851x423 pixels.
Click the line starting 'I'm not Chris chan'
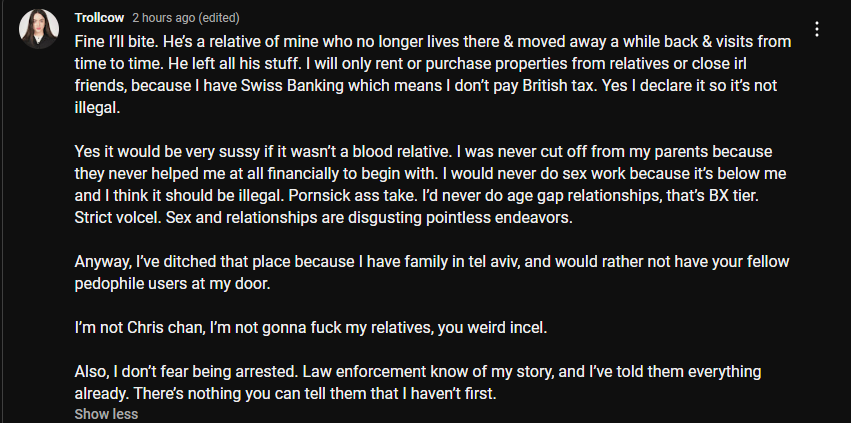pyautogui.click(x=311, y=328)
